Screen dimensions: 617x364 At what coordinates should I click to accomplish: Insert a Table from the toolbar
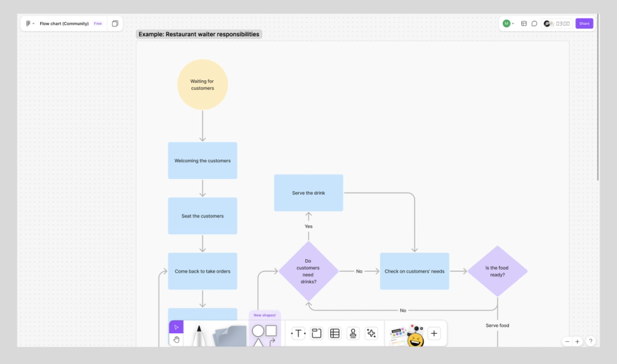334,333
